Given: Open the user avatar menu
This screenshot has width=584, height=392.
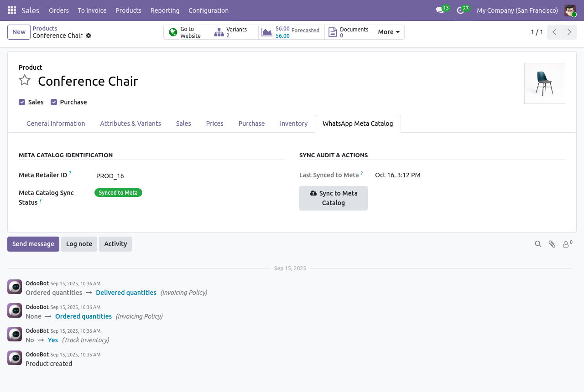Looking at the screenshot, I should pos(570,10).
